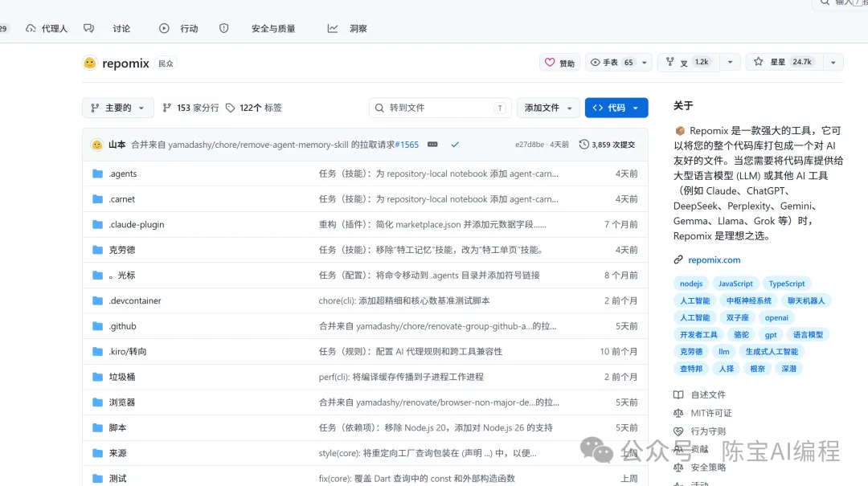
Task: Click the nodejs topic tag
Action: coord(691,284)
